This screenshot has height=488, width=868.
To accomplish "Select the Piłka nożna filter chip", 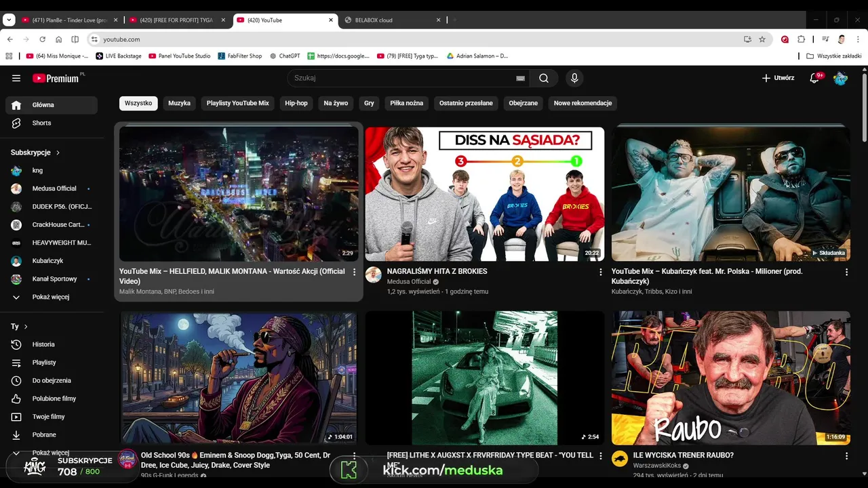I will [407, 103].
